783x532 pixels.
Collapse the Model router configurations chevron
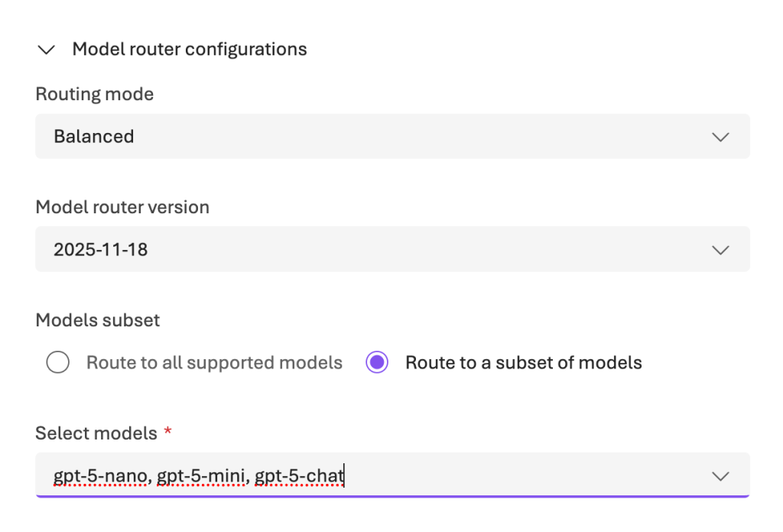[47, 50]
